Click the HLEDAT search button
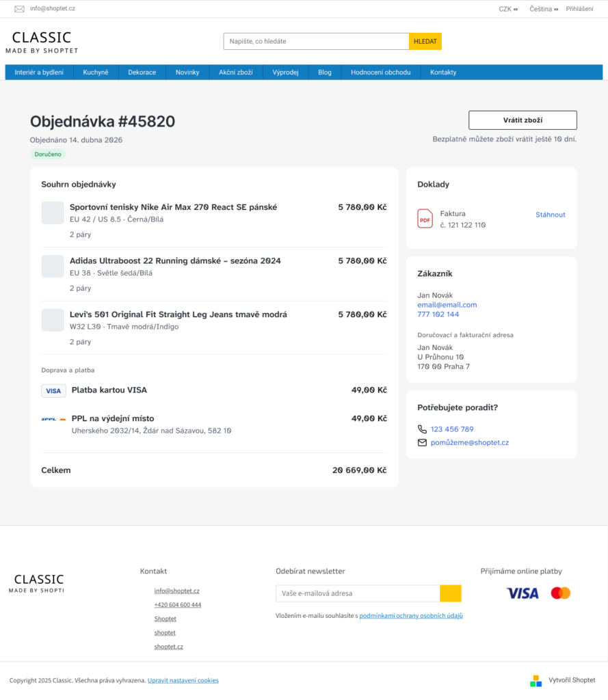This screenshot has width=608, height=700. click(x=425, y=42)
